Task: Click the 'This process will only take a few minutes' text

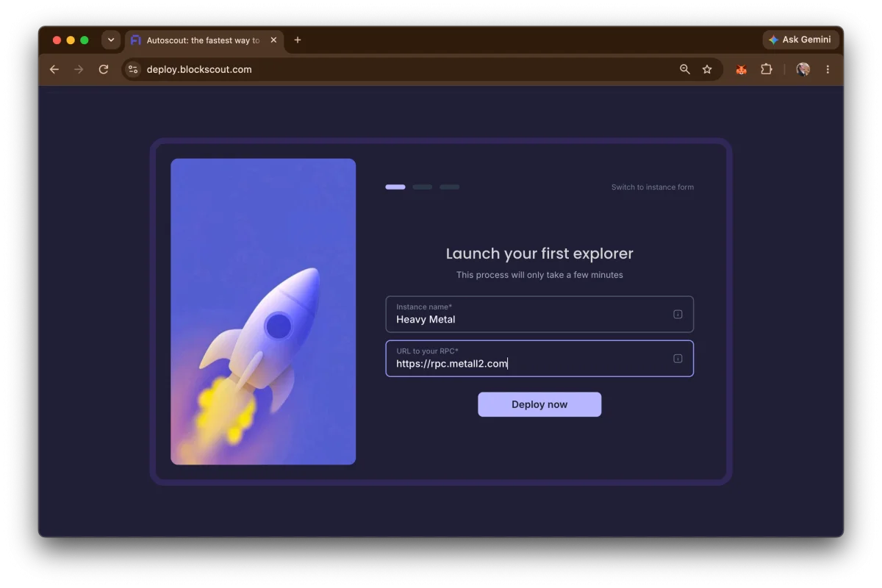Action: pos(539,275)
